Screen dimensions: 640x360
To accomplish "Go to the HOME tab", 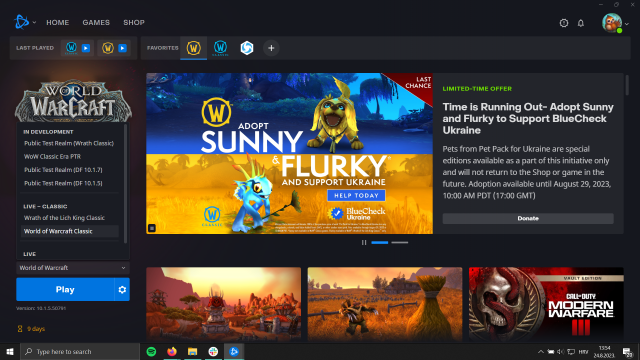I will click(58, 22).
